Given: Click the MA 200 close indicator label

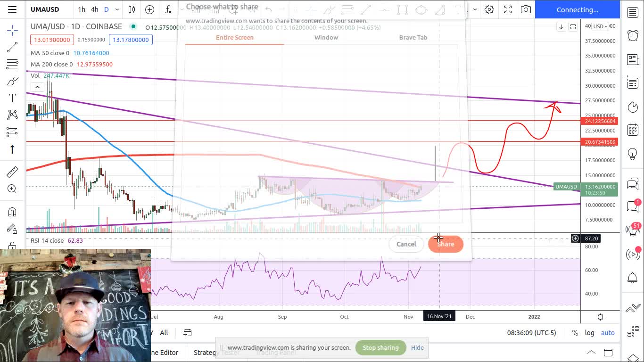Looking at the screenshot, I should click(52, 65).
